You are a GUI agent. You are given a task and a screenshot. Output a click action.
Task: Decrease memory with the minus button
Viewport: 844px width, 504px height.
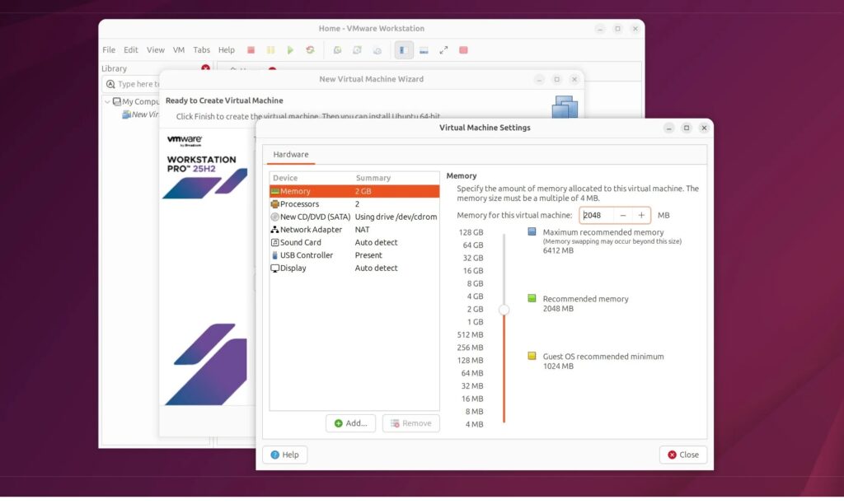(x=622, y=216)
